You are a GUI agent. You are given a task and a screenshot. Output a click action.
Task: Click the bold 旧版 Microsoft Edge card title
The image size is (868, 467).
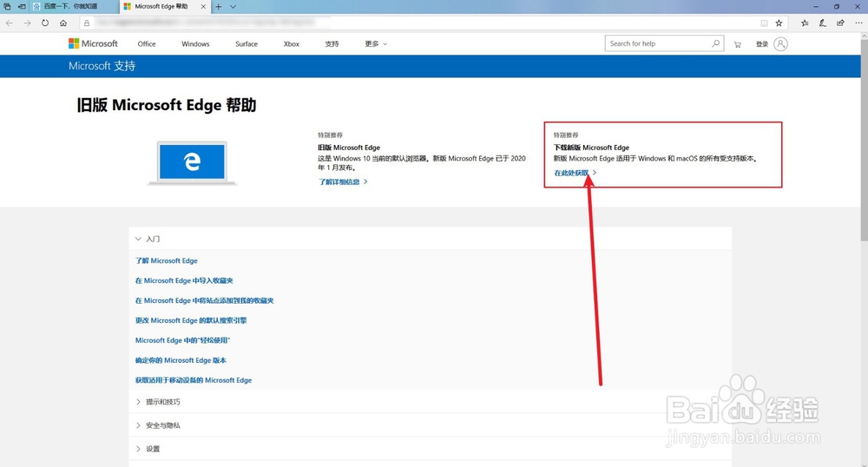(x=349, y=148)
